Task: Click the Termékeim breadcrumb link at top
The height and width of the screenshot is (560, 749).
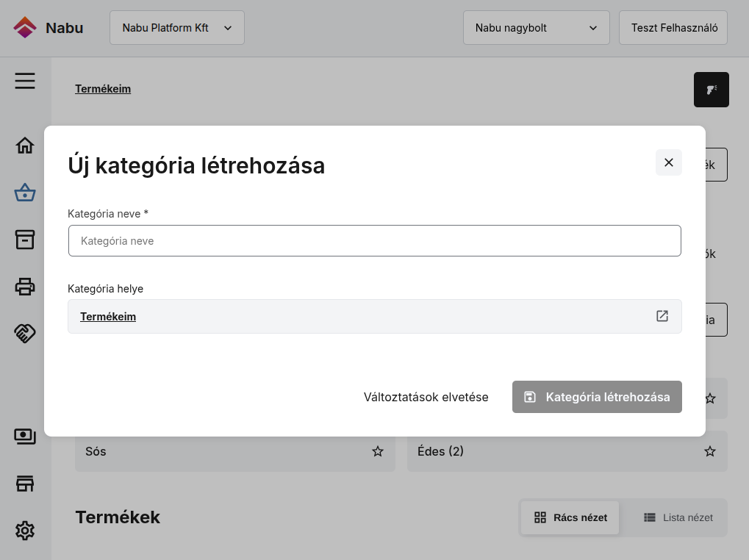Action: [103, 89]
